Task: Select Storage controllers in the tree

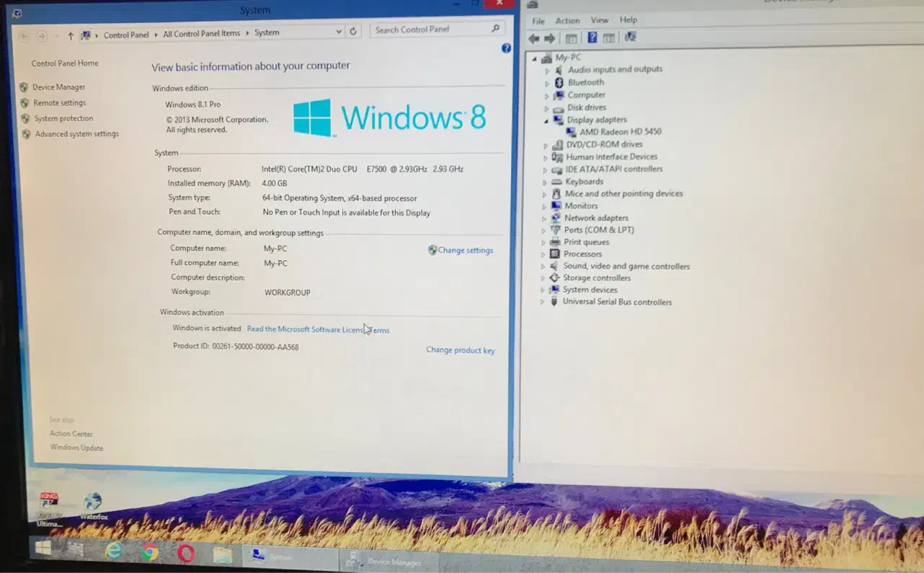Action: tap(597, 278)
